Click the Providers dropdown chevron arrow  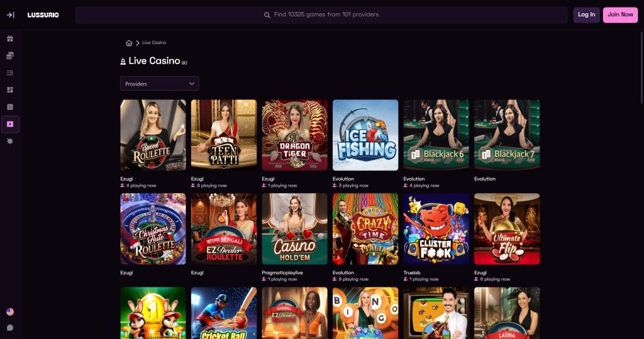(x=191, y=84)
